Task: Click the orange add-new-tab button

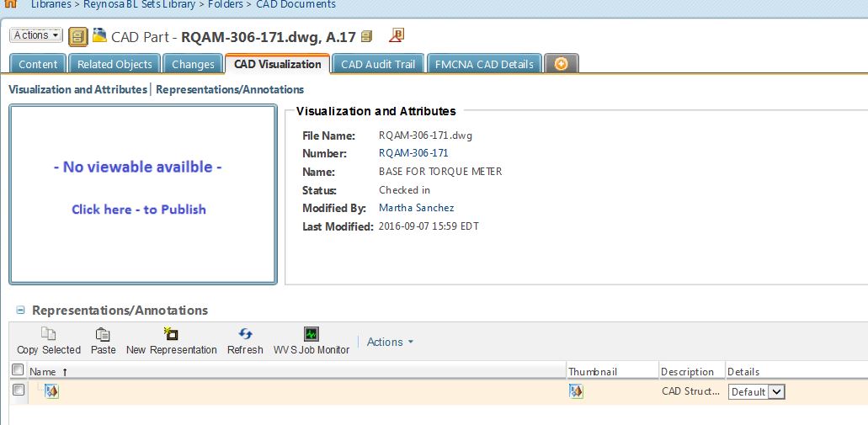Action: tap(562, 64)
